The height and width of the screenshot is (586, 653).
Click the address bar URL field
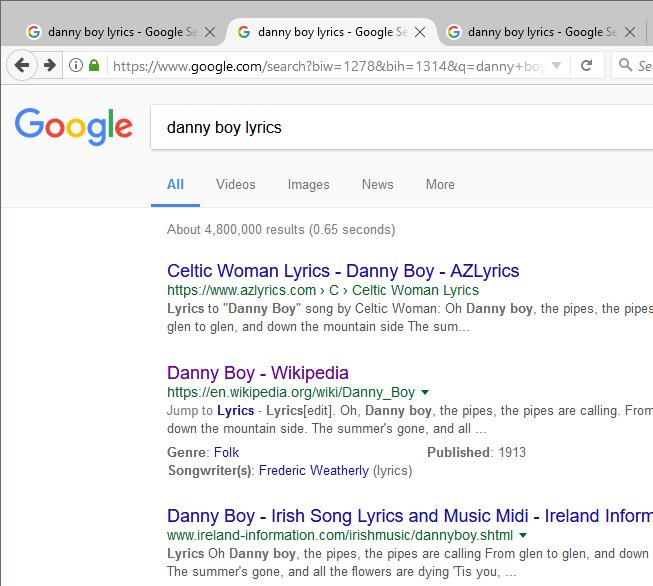tap(329, 66)
